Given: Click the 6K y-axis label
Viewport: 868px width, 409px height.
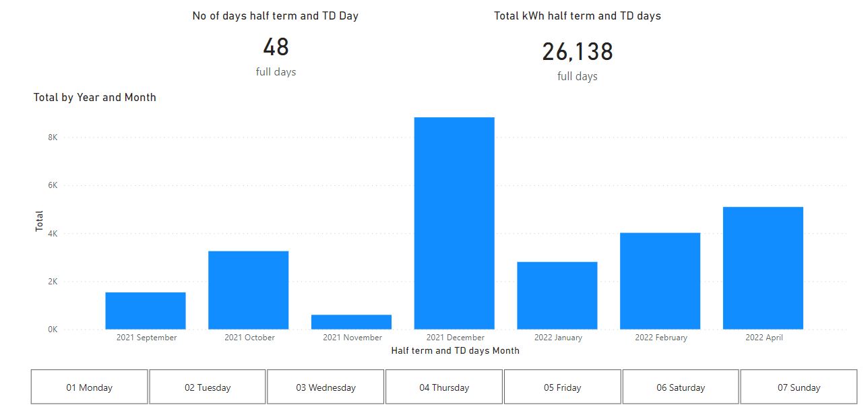Looking at the screenshot, I should coord(53,185).
